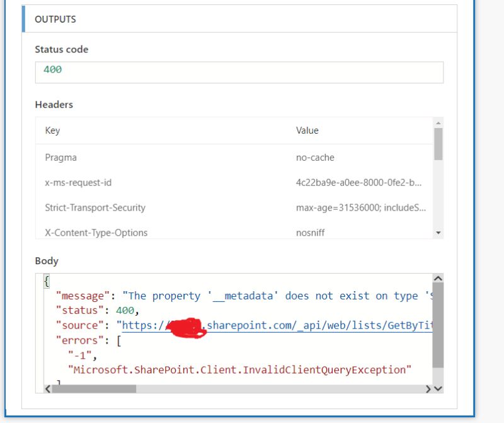Click the blue accent bar beside OUTPUTS

[23, 19]
